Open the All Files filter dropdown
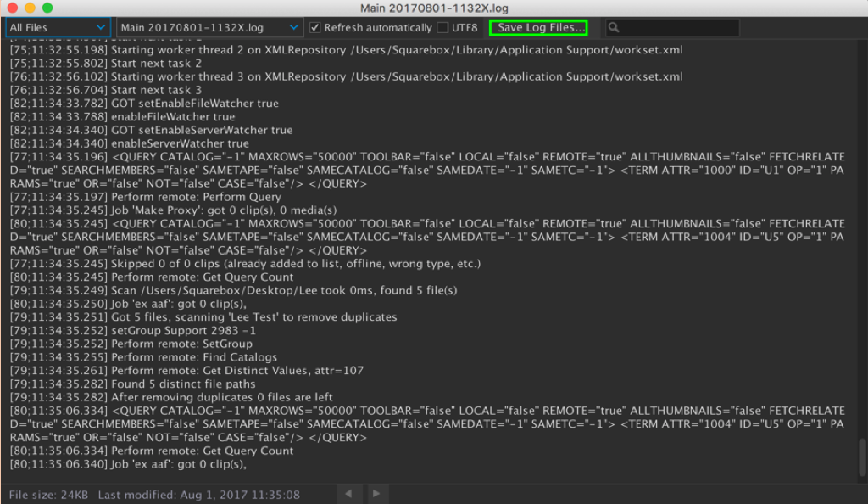Viewport: 868px width, 504px height. 58,28
